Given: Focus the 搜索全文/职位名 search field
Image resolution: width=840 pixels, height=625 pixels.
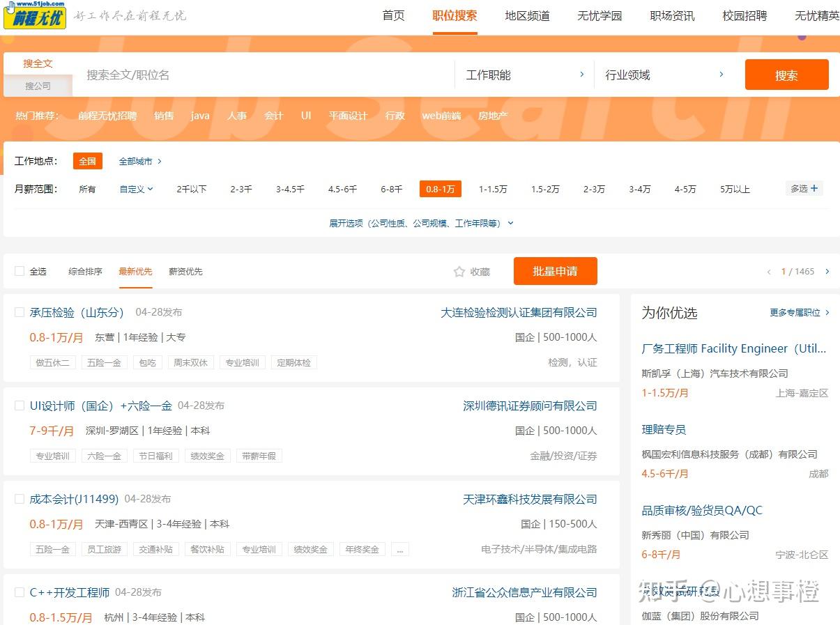Looking at the screenshot, I should pos(265,75).
